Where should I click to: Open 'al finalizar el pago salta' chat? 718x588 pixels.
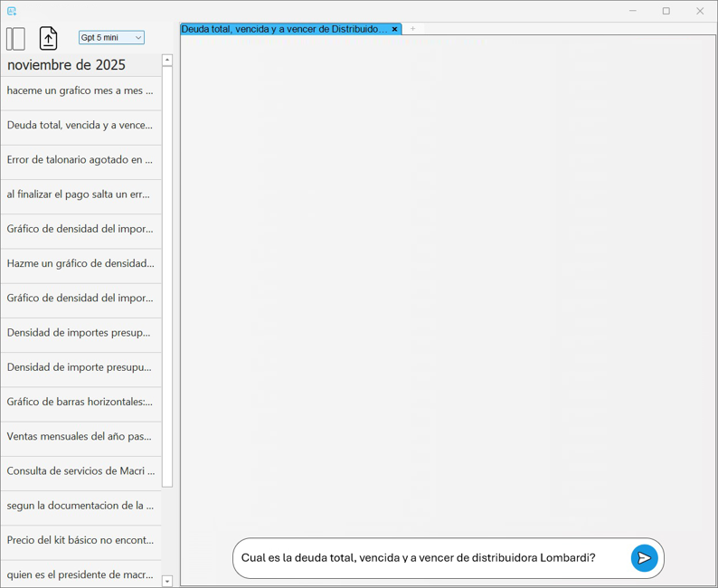[80, 194]
